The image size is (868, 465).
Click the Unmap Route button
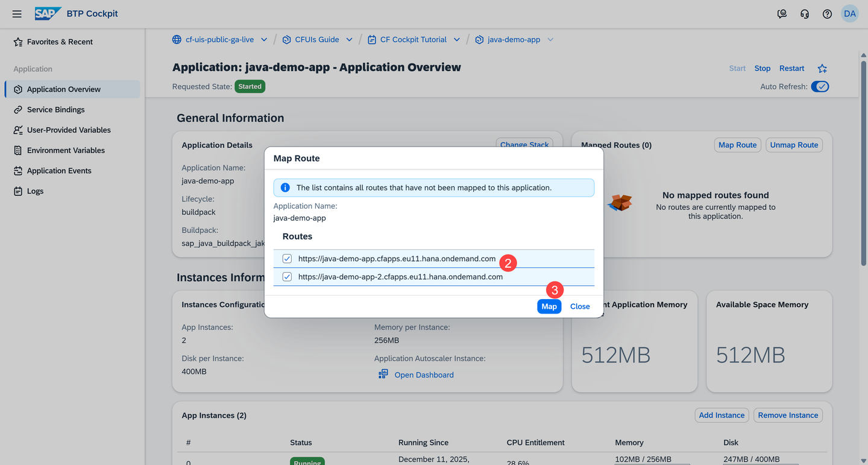pos(794,145)
